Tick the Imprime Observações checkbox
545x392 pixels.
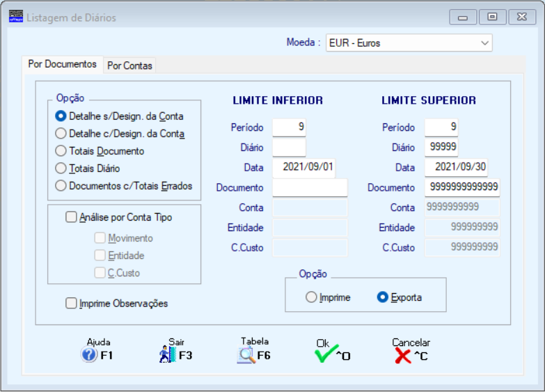[x=71, y=304]
